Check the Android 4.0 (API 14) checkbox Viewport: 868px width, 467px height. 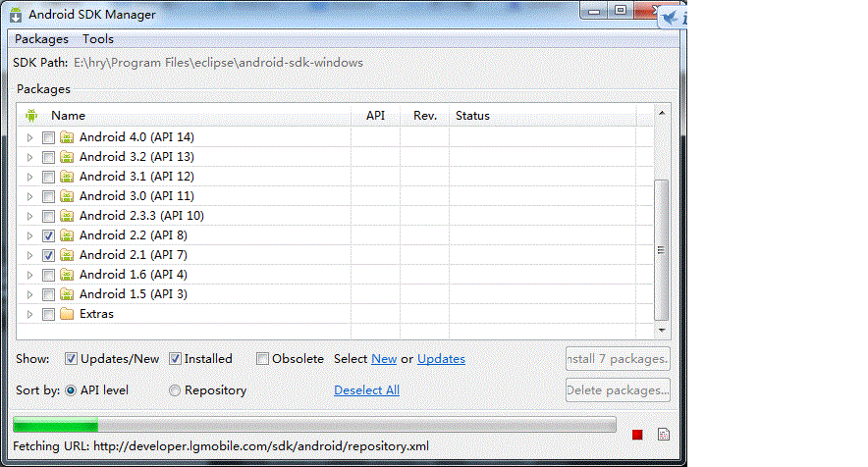[x=49, y=137]
